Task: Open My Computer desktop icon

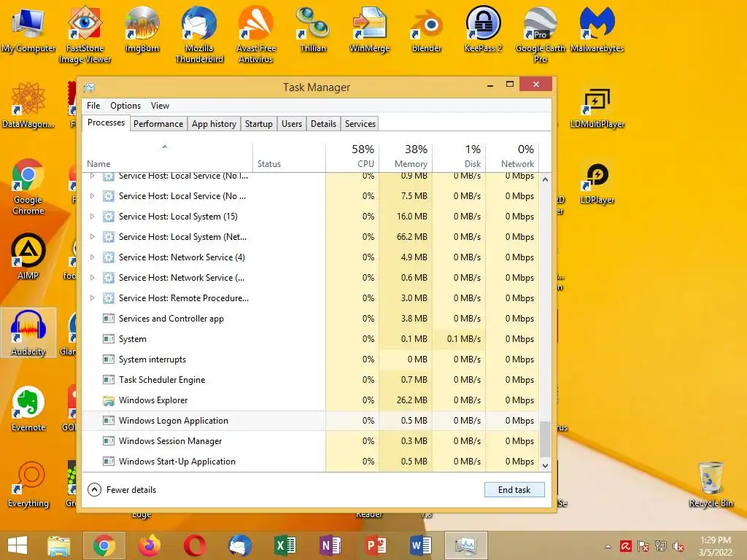Action: click(28, 30)
